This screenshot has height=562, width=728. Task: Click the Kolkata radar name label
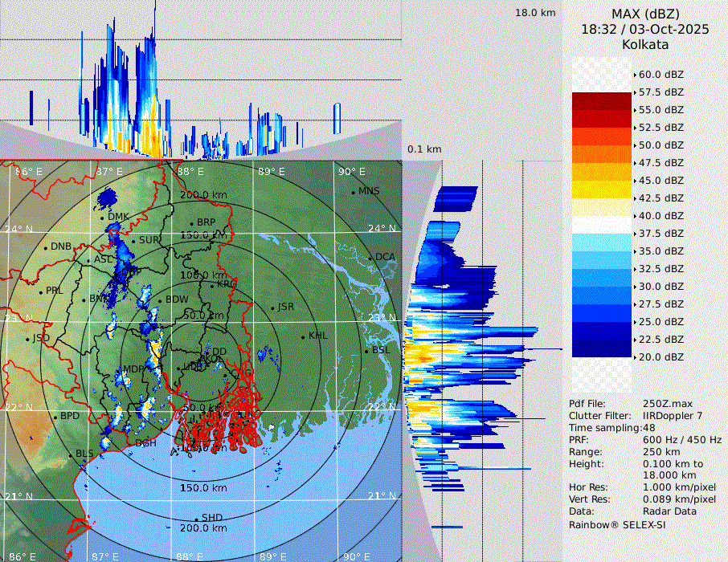click(x=645, y=44)
